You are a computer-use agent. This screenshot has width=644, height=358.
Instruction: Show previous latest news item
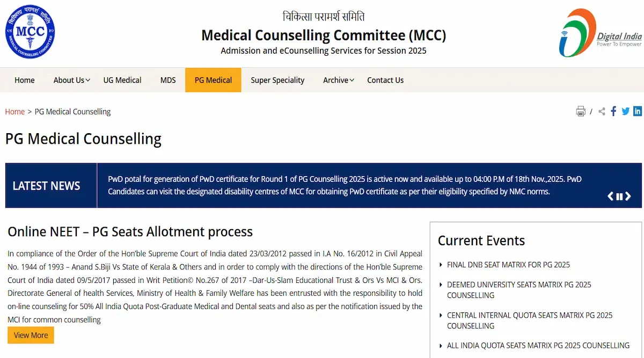(x=610, y=196)
